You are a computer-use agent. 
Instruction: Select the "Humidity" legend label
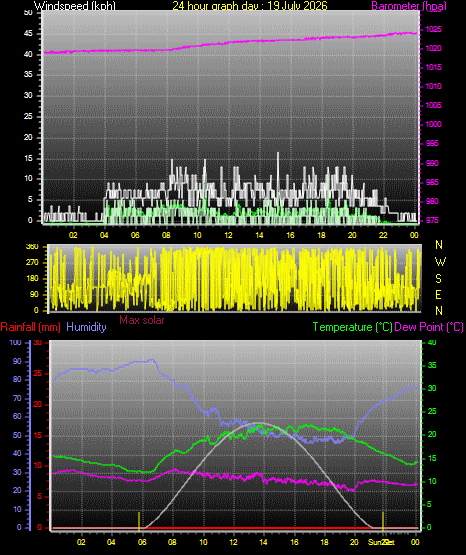[86, 327]
